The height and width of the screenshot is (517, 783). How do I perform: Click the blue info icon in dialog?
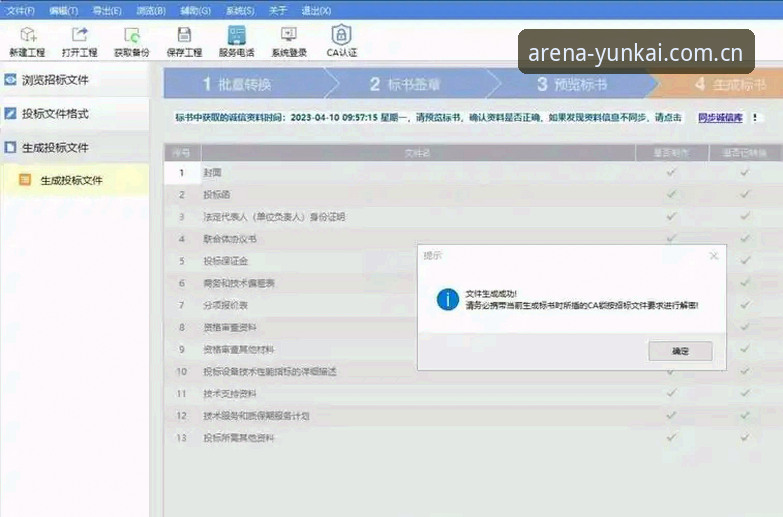(x=447, y=299)
